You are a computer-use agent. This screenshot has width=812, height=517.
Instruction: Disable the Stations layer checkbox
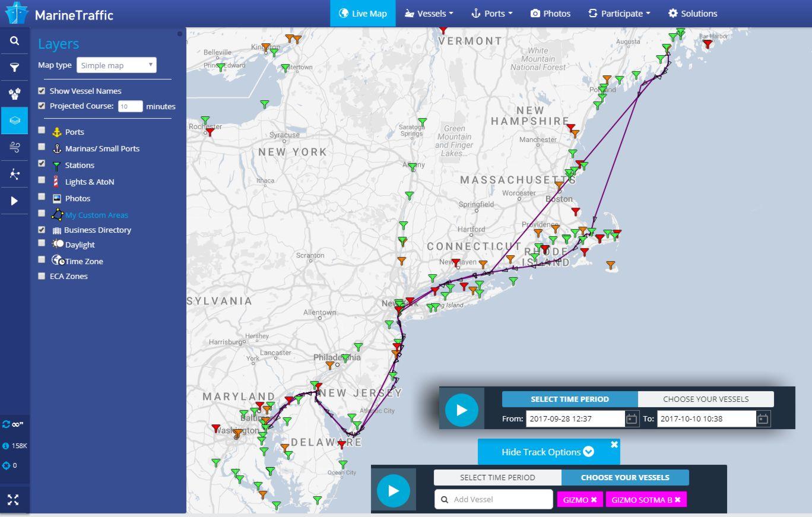coord(42,163)
